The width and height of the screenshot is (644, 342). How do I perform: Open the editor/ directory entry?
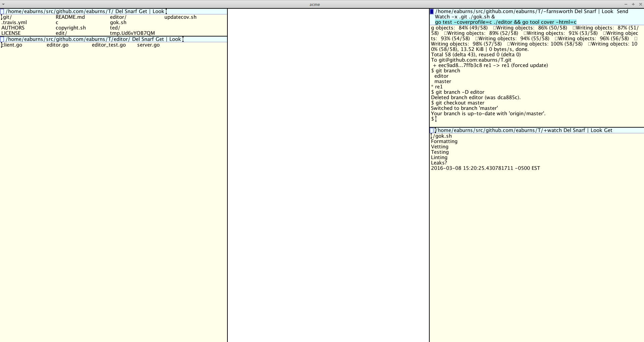click(x=118, y=17)
